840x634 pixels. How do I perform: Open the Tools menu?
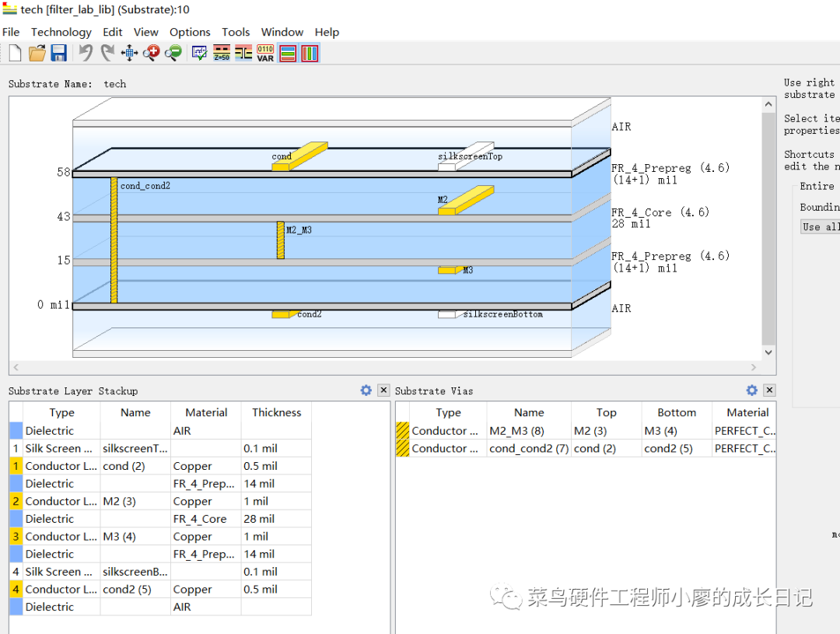tap(236, 32)
